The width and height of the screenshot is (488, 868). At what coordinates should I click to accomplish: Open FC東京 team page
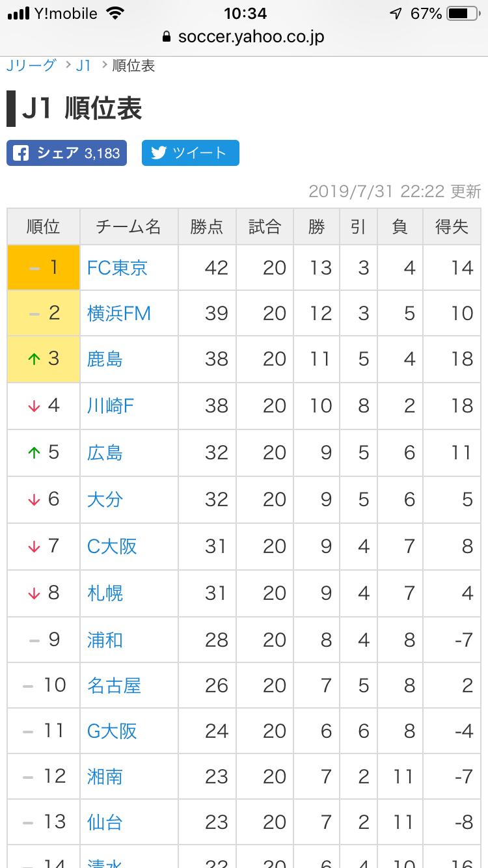coord(117,267)
